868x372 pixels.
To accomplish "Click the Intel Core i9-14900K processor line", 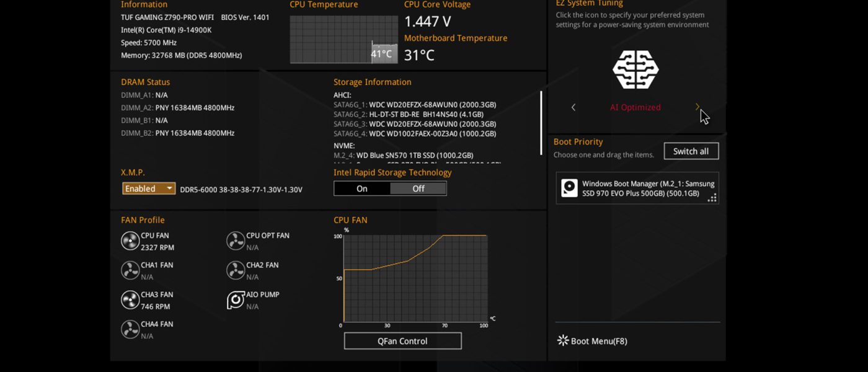I will point(166,30).
